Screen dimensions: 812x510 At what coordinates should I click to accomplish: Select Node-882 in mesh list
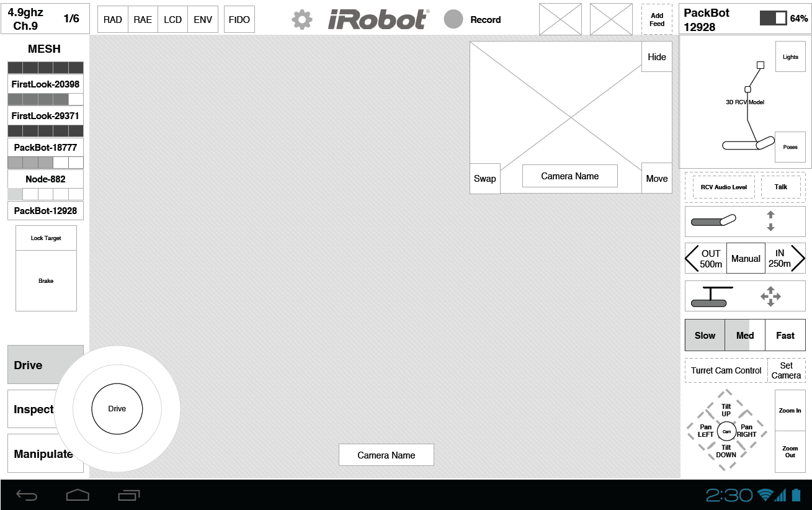[45, 179]
